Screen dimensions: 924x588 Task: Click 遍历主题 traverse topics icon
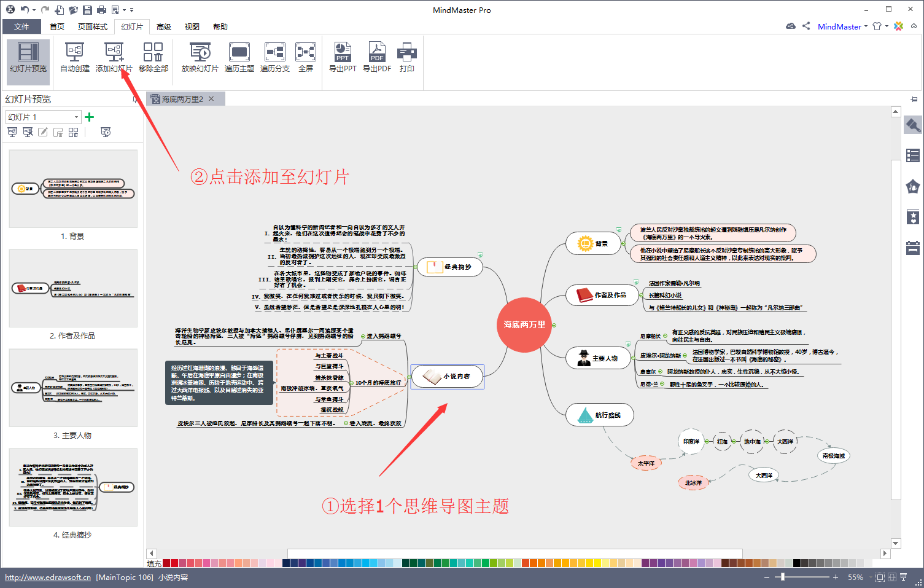(239, 57)
